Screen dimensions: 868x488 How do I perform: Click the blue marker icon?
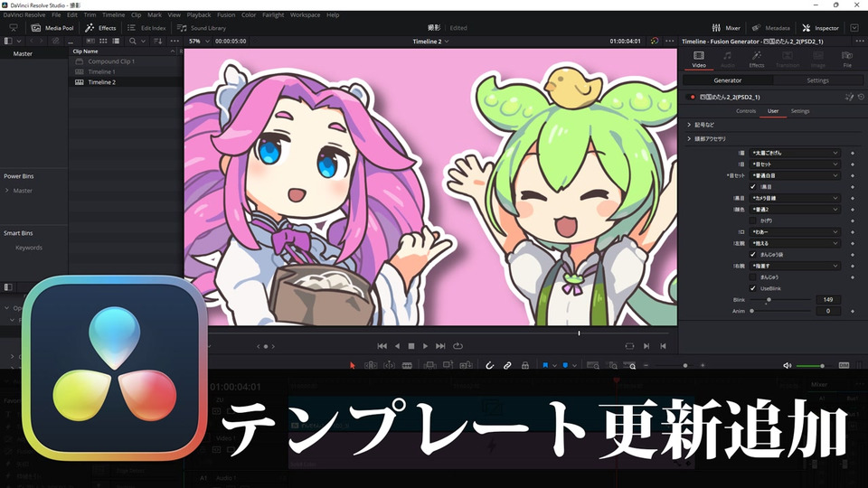coord(565,366)
